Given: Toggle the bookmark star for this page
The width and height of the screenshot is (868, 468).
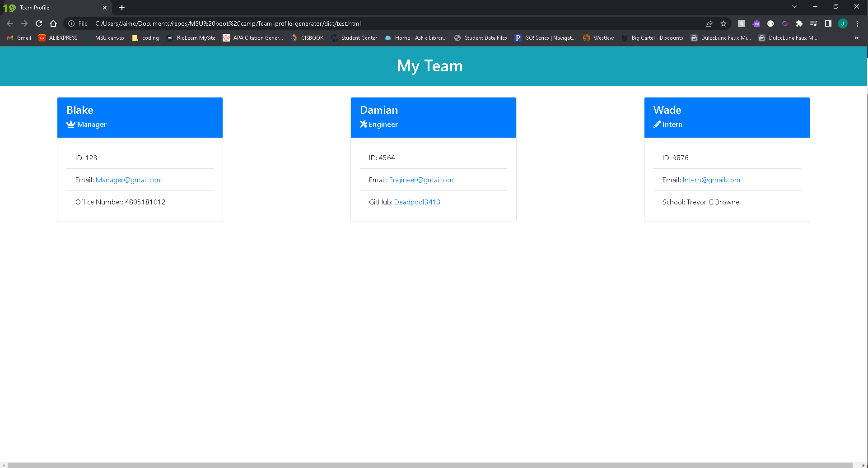Looking at the screenshot, I should tap(723, 23).
